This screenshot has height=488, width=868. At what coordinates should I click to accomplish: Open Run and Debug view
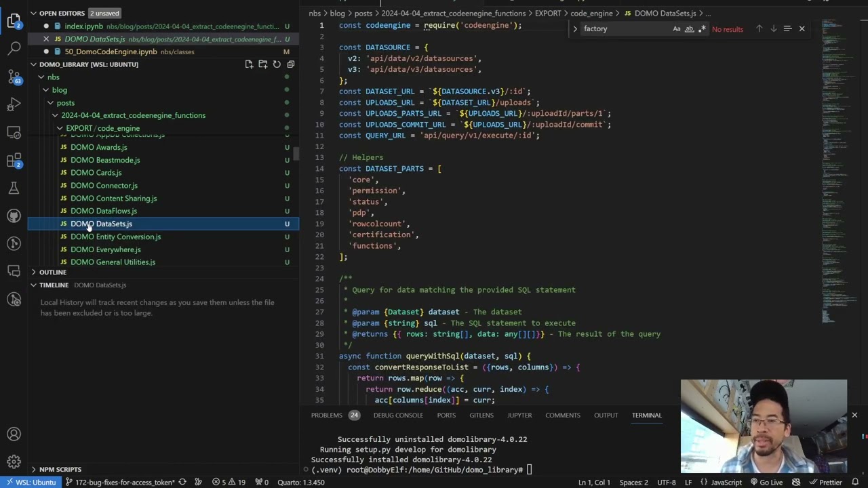point(14,104)
